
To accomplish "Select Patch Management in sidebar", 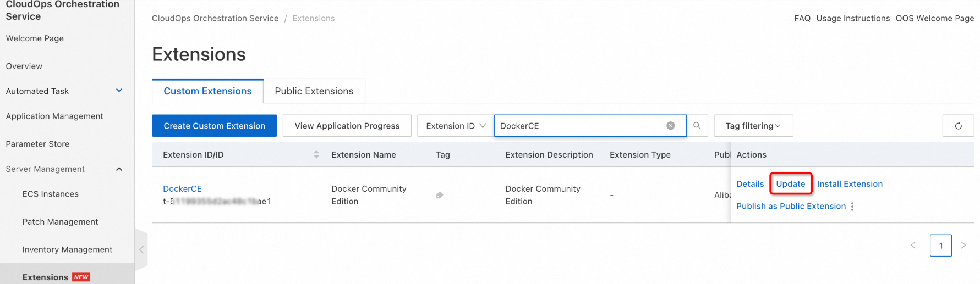I will coord(60,222).
